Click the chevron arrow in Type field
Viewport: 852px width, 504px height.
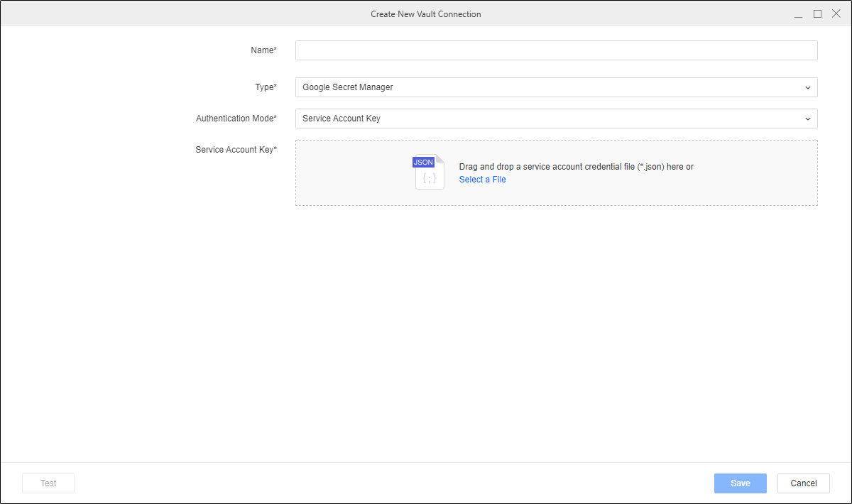pos(807,87)
